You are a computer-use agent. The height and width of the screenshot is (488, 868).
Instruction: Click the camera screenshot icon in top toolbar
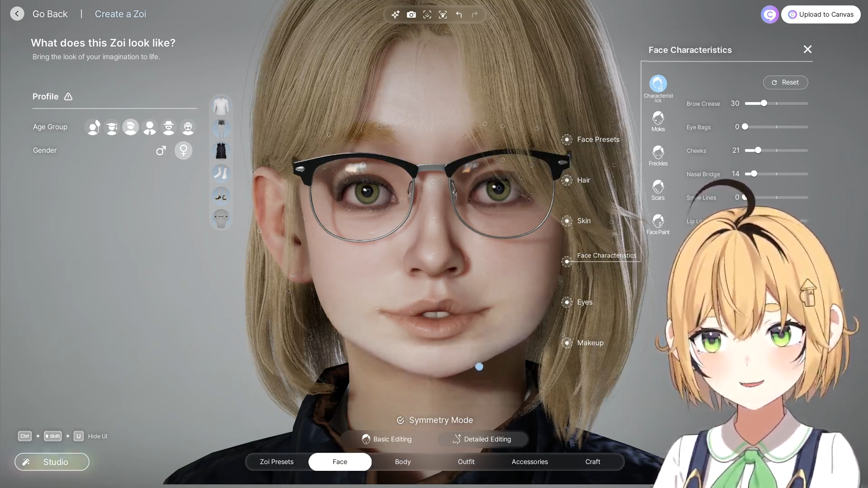click(411, 14)
